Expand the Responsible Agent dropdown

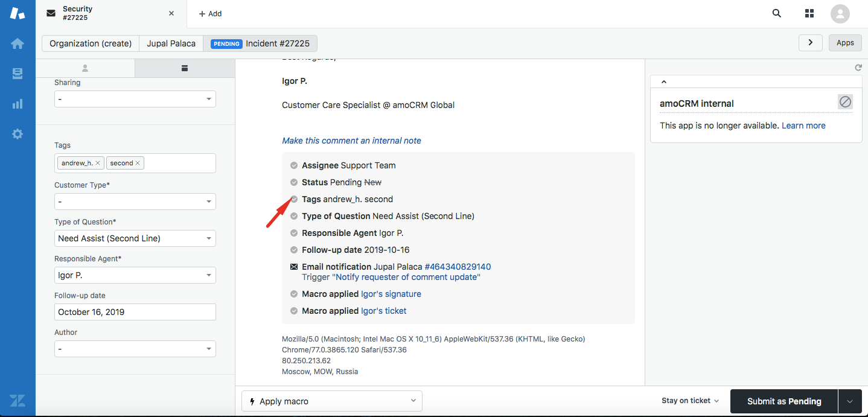point(135,275)
